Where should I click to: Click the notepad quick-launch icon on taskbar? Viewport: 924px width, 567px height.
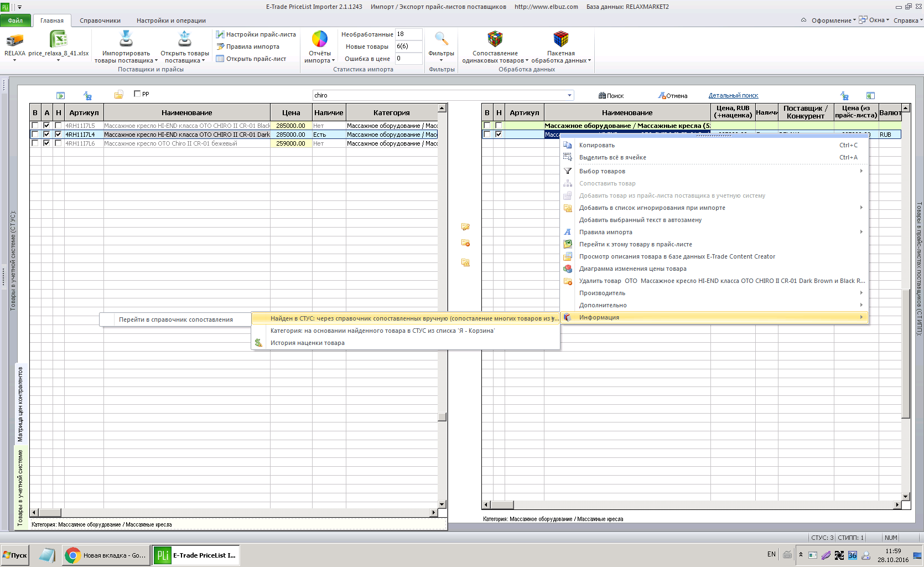coord(46,555)
